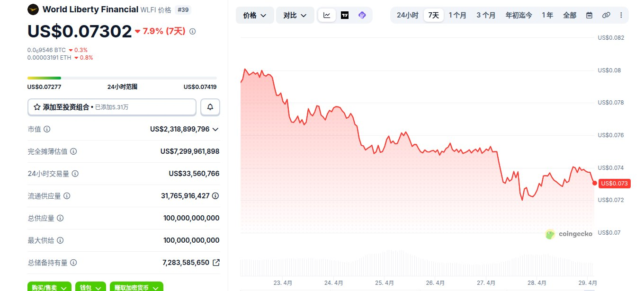Click the bell price alert icon

[x=210, y=107]
